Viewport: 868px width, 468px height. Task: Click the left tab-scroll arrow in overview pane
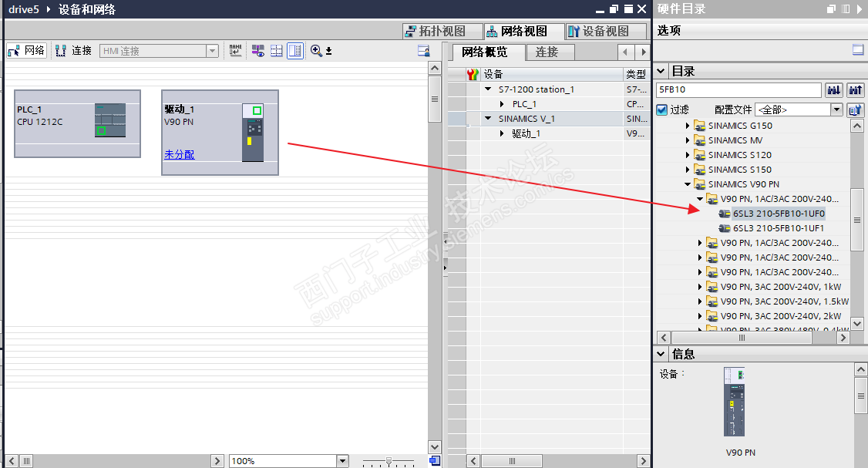pos(625,52)
